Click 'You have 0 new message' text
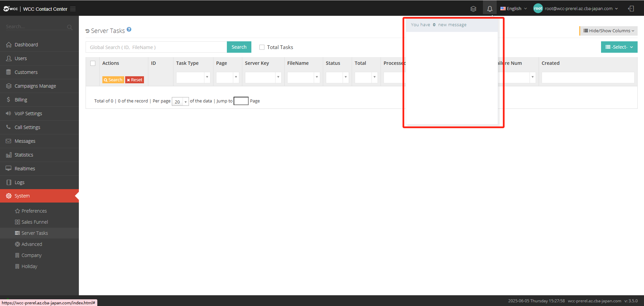 point(439,25)
